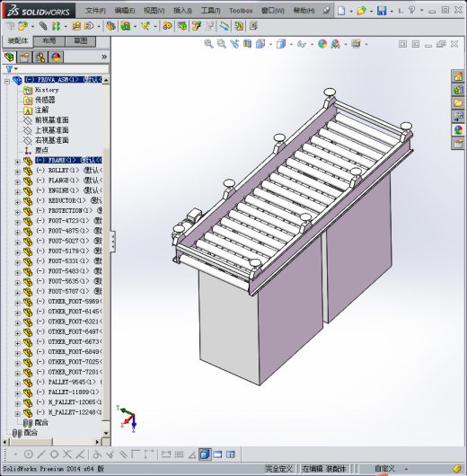467x476 pixels.
Task: Click the Edit Appearance color ball icon
Action: 322,44
